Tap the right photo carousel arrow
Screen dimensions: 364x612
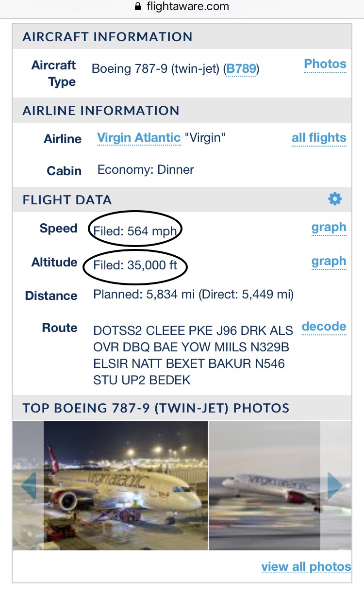pyautogui.click(x=335, y=485)
